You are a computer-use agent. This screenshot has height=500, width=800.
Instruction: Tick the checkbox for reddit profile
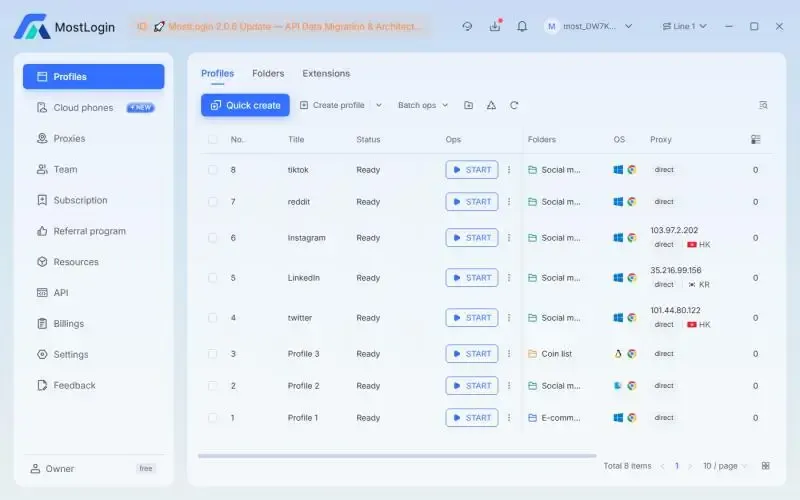[x=212, y=202]
